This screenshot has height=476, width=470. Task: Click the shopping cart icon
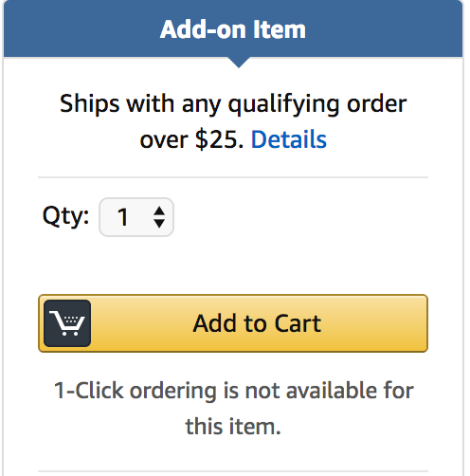pos(67,323)
